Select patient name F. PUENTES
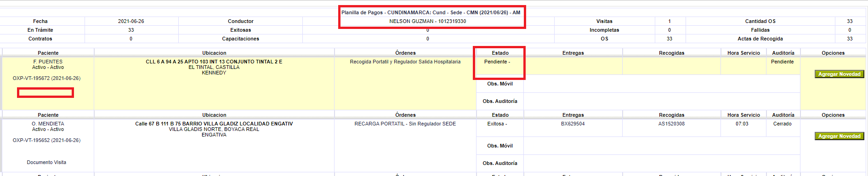Viewport: 868px width, 176px height. tap(48, 62)
